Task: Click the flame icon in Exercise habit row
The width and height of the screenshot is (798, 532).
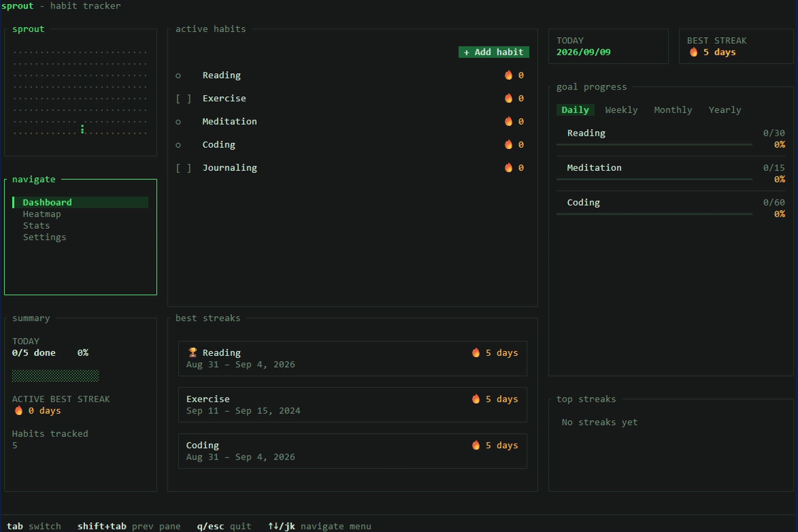Action: 509,98
